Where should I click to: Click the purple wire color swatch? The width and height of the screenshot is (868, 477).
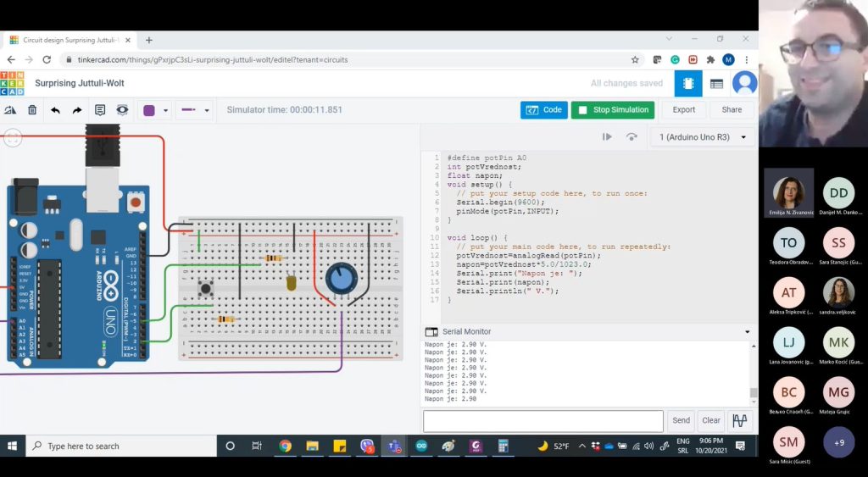click(x=149, y=110)
